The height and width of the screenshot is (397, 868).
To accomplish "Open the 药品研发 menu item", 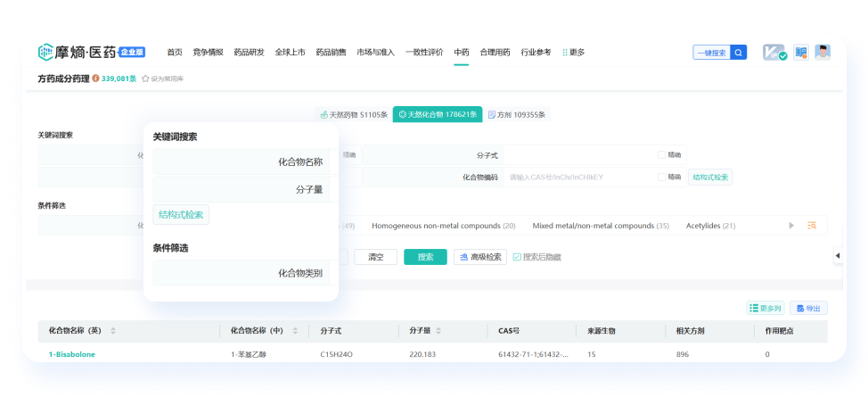I will 249,53.
